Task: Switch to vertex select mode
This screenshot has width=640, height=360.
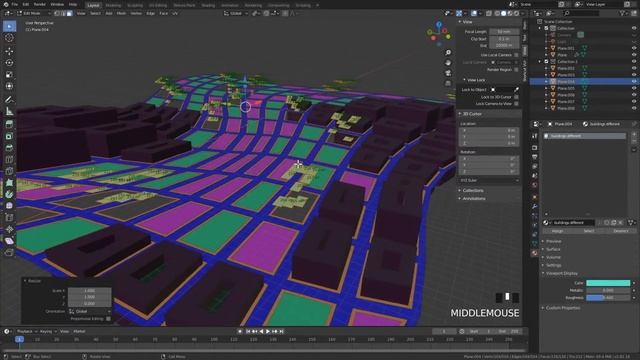Action: (57, 13)
